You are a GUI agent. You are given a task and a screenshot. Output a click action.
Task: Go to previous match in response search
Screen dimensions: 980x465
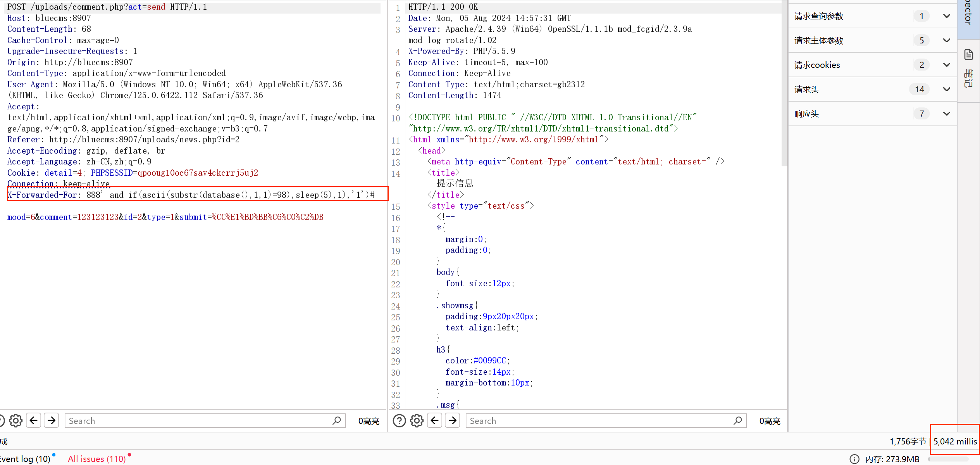[x=435, y=421]
